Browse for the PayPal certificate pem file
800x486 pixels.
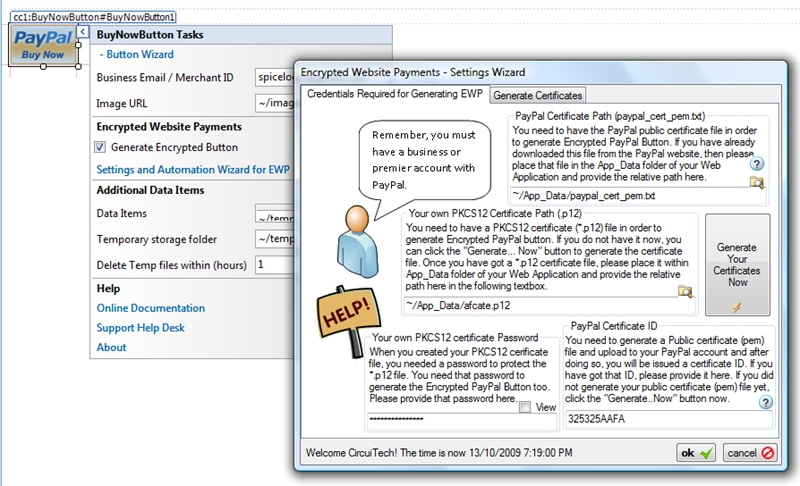click(x=757, y=182)
